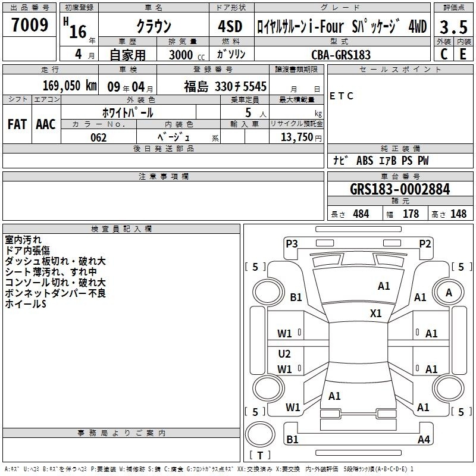Select the ETC sales point text
The height and width of the screenshot is (476, 476).
point(342,96)
